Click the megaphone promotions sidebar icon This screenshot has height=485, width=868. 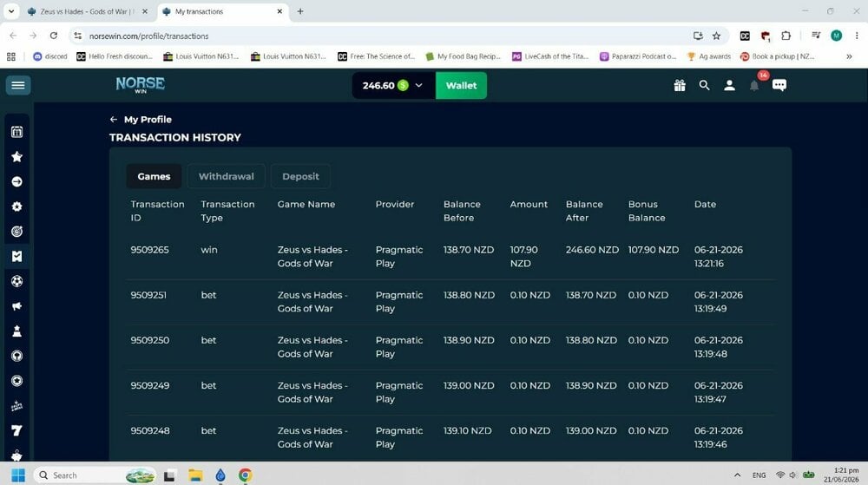pyautogui.click(x=17, y=305)
